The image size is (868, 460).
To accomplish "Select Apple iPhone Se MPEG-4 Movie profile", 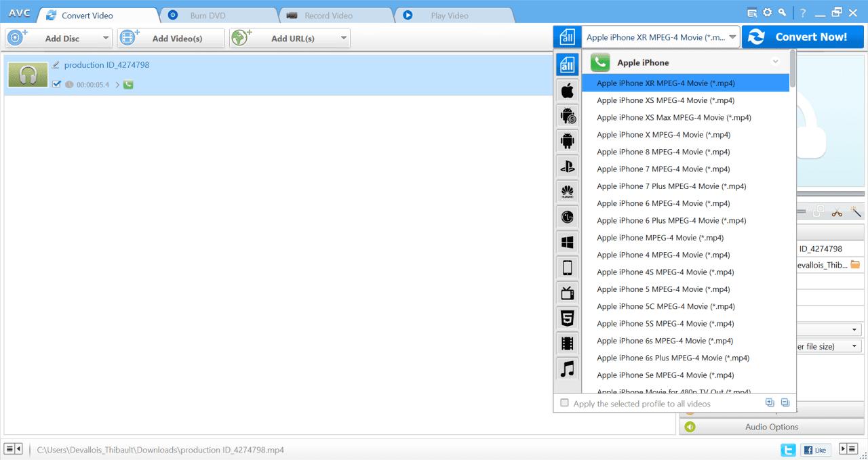I will coord(686,375).
